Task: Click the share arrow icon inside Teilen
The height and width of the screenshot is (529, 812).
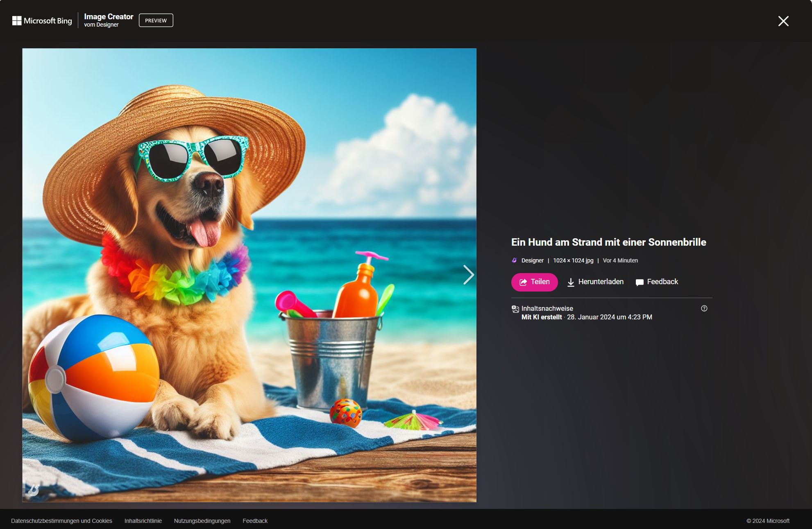Action: pos(523,283)
